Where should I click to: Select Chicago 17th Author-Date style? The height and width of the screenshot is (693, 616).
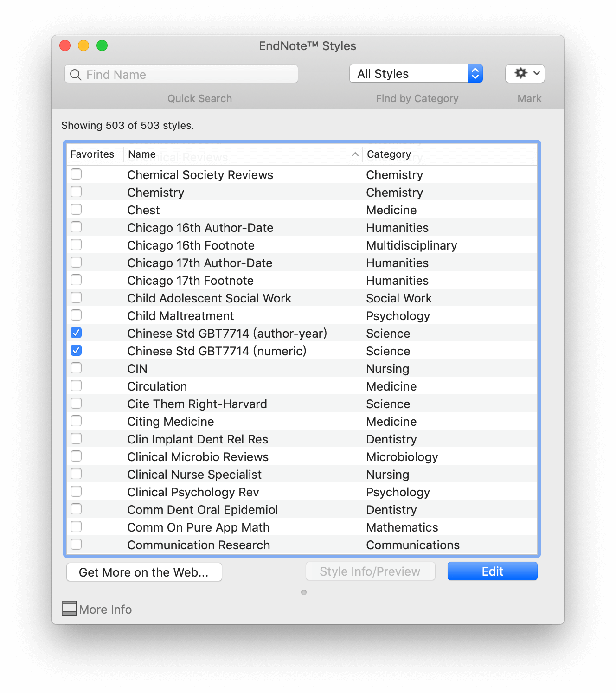click(x=200, y=263)
